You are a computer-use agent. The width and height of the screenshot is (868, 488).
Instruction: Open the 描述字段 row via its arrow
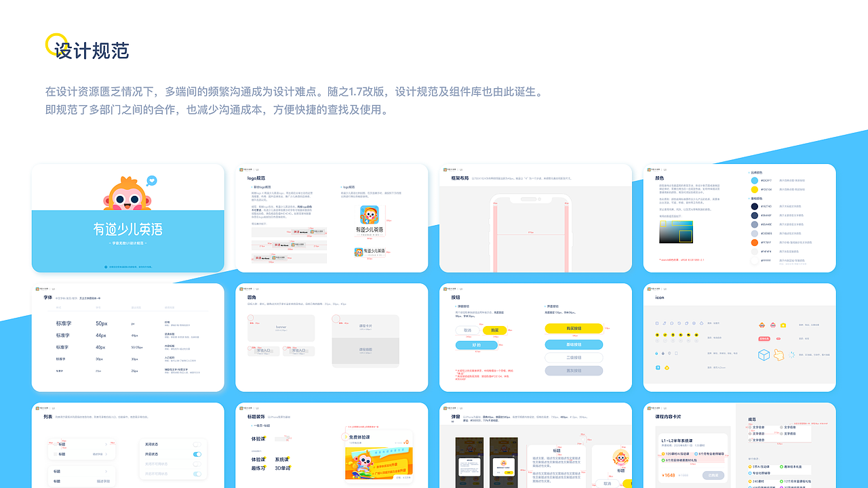(x=106, y=454)
